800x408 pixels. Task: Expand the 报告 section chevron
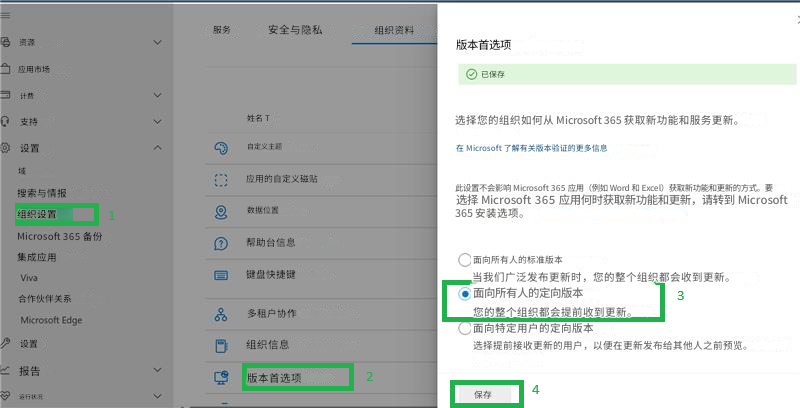click(x=158, y=370)
